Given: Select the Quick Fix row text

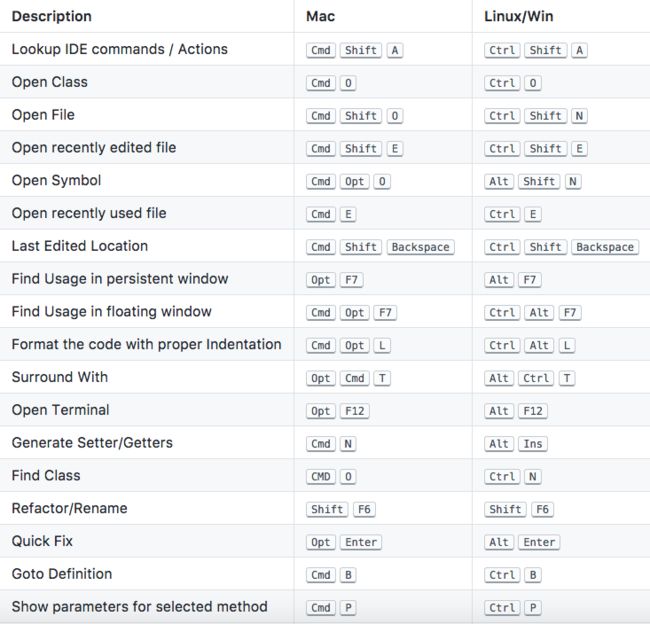Looking at the screenshot, I should coord(42,541).
